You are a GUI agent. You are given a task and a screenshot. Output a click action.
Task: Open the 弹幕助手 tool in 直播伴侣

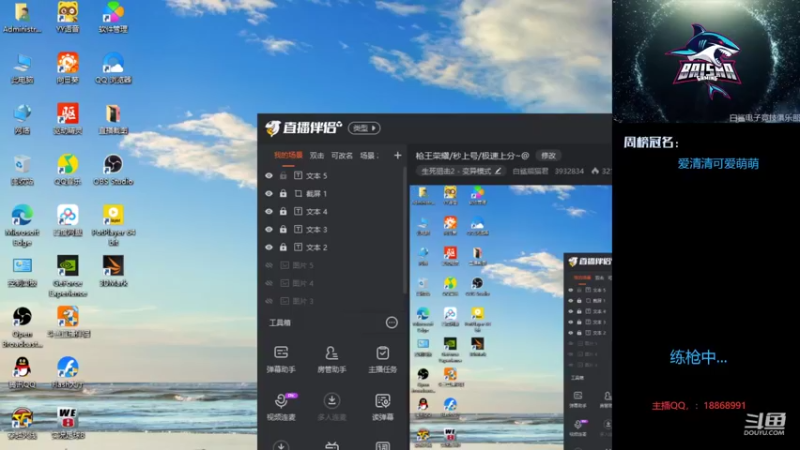tap(281, 359)
